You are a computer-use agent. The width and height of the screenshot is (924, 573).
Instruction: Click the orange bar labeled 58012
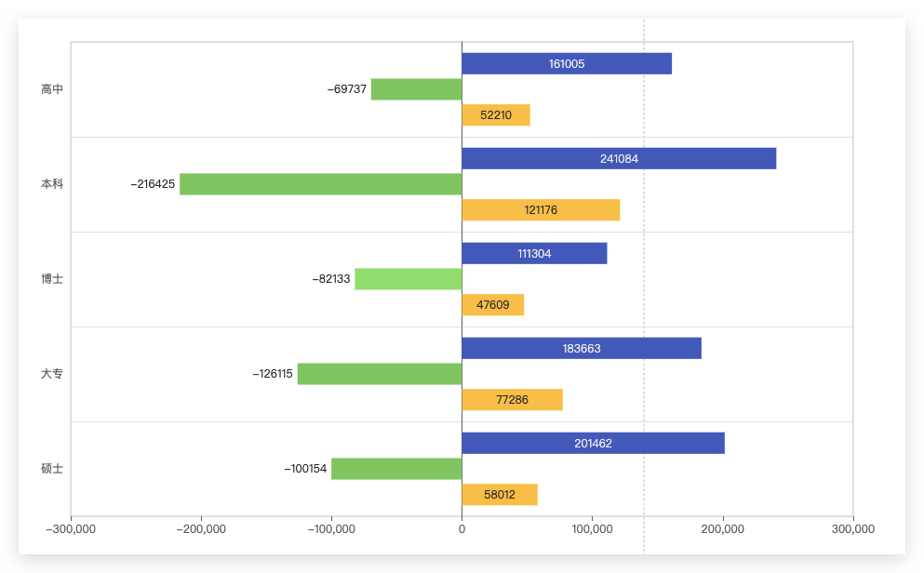[500, 494]
